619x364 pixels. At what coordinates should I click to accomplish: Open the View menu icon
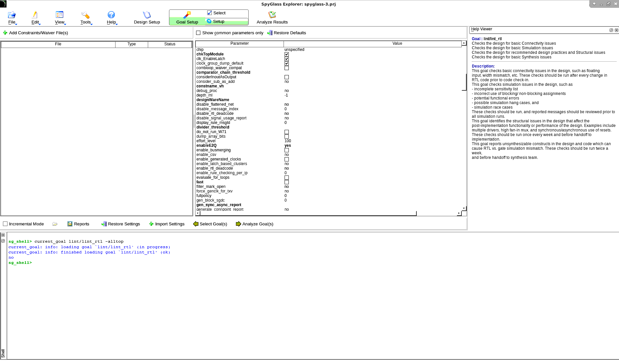point(59,15)
